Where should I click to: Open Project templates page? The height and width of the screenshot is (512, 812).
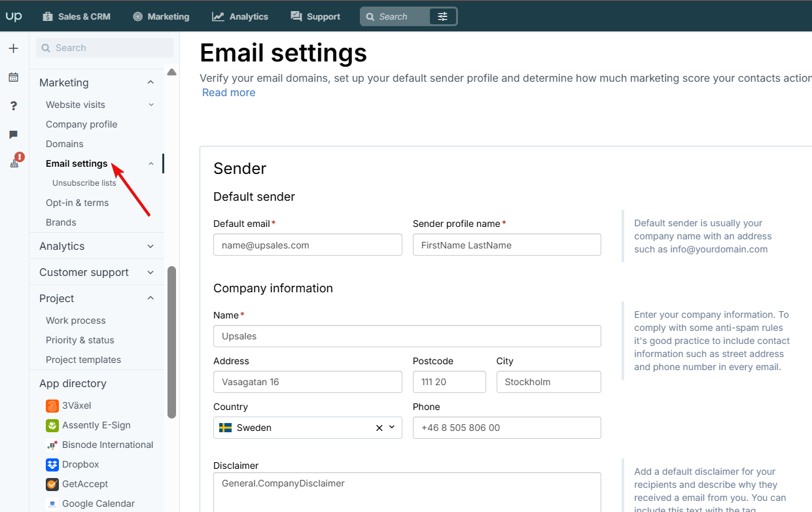point(83,360)
